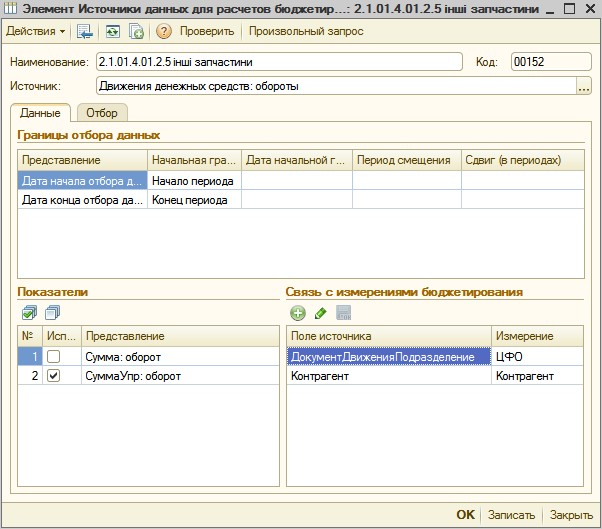Open Источник selection with the ellipsis button
This screenshot has height=529, width=602.
coord(584,86)
